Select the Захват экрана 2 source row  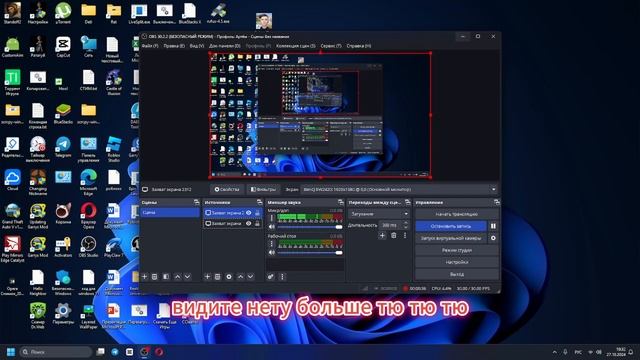click(233, 213)
